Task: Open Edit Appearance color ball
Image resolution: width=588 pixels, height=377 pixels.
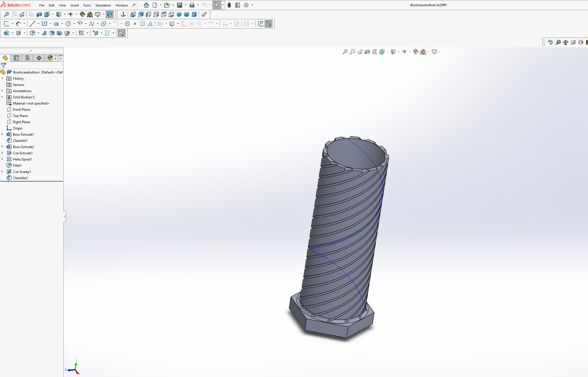Action: [415, 52]
